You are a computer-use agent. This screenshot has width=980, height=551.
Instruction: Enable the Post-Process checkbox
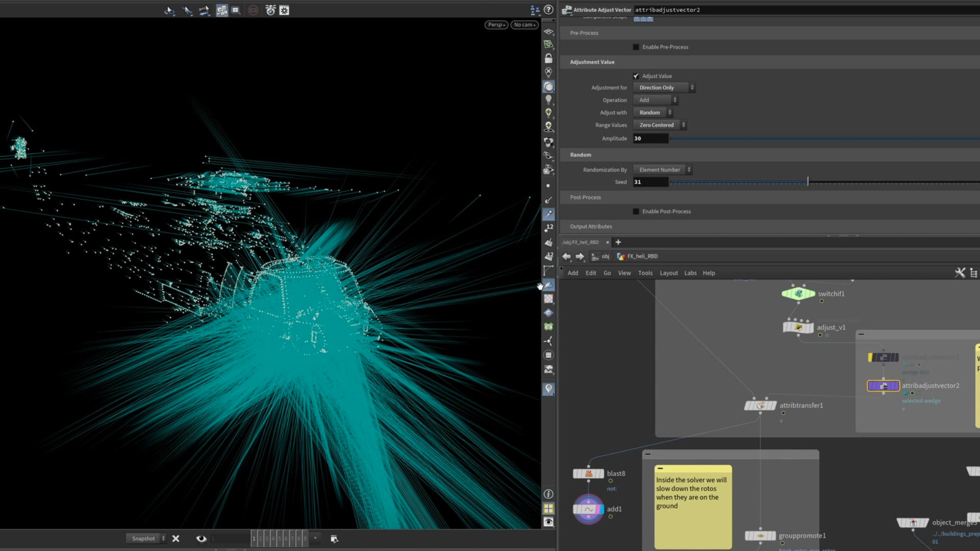[x=636, y=211]
